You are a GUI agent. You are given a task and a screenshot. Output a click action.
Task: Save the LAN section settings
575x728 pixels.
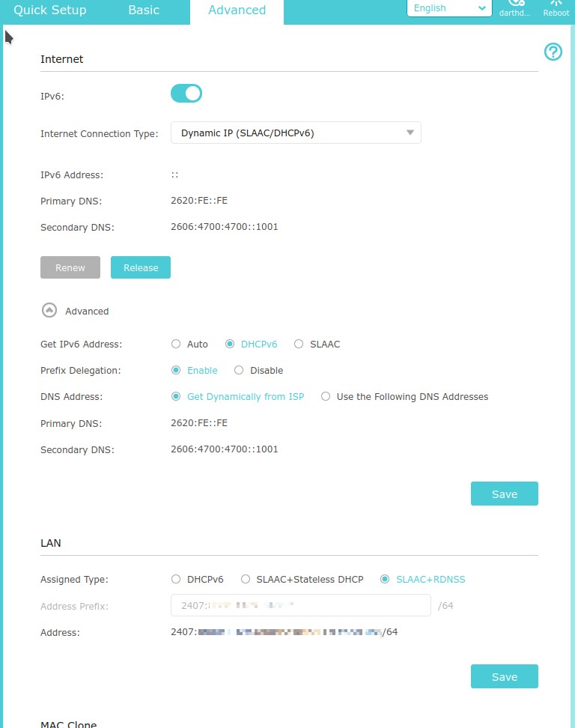[x=504, y=676]
